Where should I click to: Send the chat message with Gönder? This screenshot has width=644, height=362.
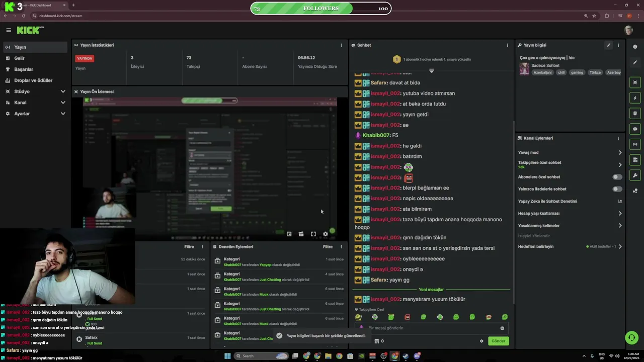tap(498, 341)
